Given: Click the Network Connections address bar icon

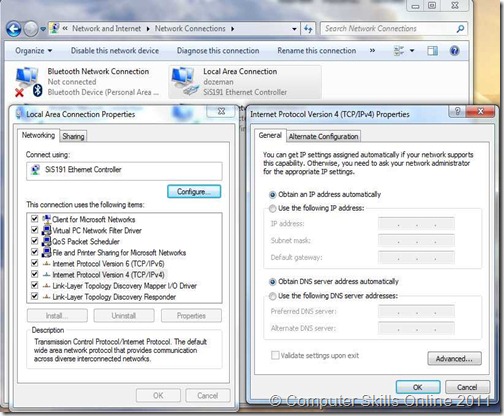Looking at the screenshot, I should (54, 28).
